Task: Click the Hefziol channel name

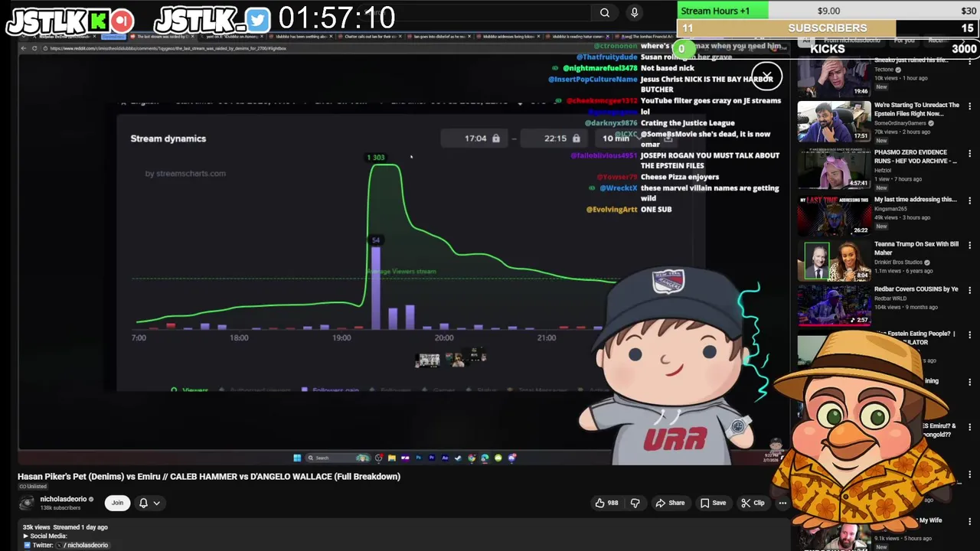Action: click(884, 171)
